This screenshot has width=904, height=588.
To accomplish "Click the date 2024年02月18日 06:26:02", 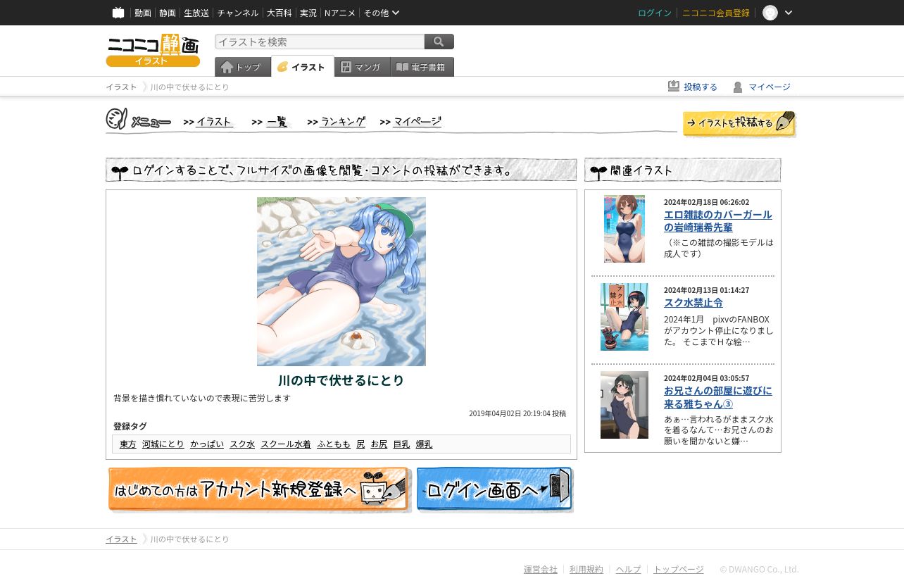I will coord(707,202).
